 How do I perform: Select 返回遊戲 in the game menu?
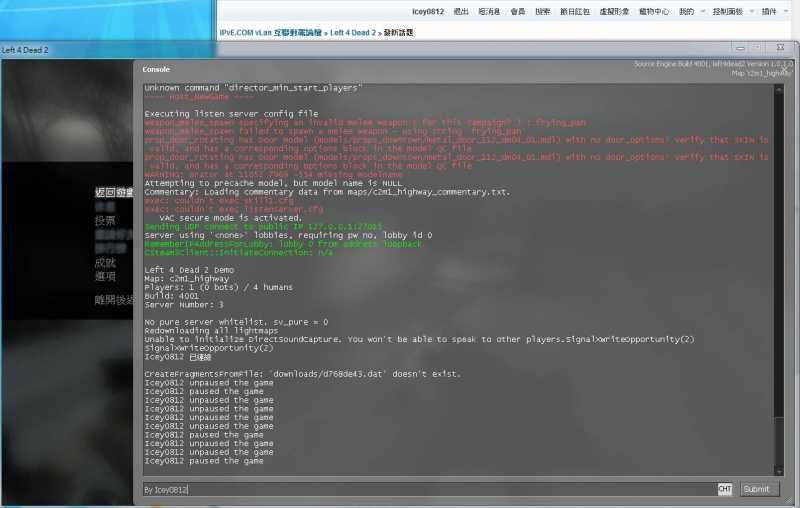(112, 192)
